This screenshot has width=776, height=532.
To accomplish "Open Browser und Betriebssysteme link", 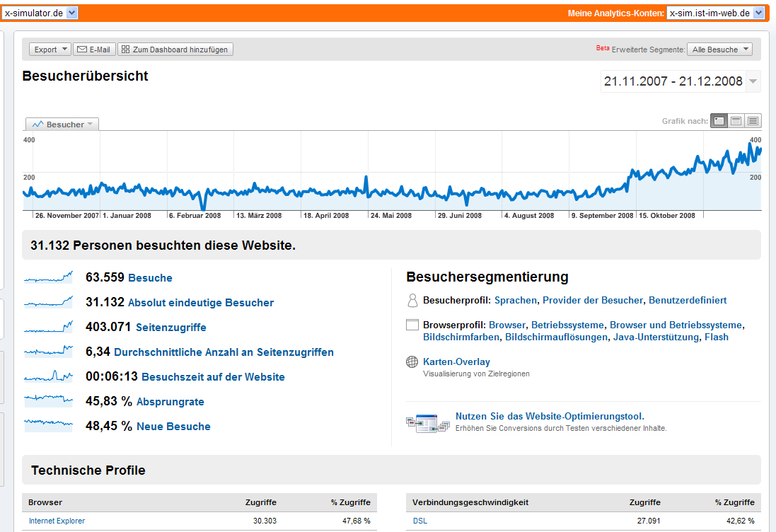I will [x=676, y=325].
